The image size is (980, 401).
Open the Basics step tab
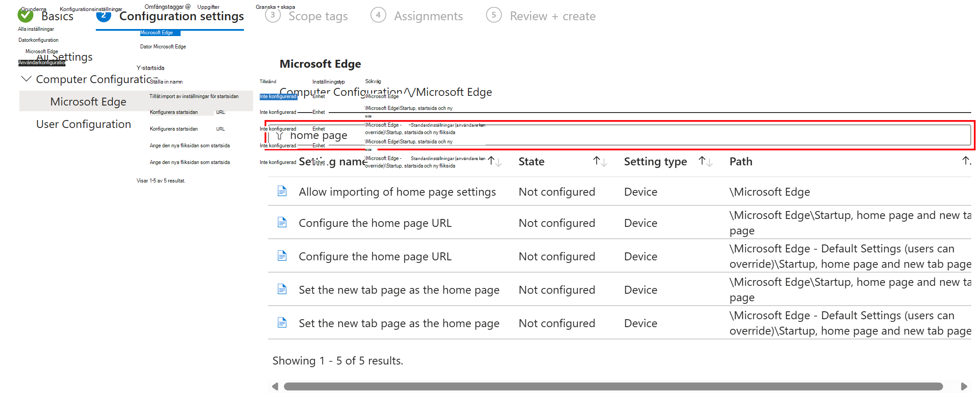[57, 16]
